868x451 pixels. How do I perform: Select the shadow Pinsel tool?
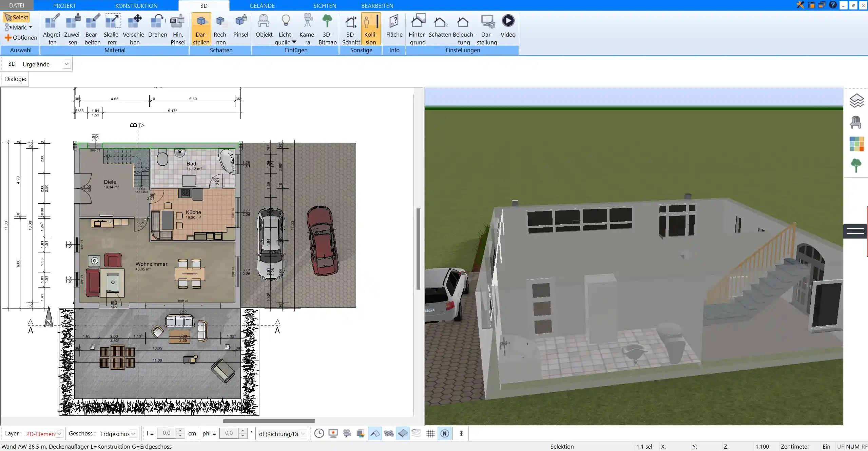coord(241,26)
